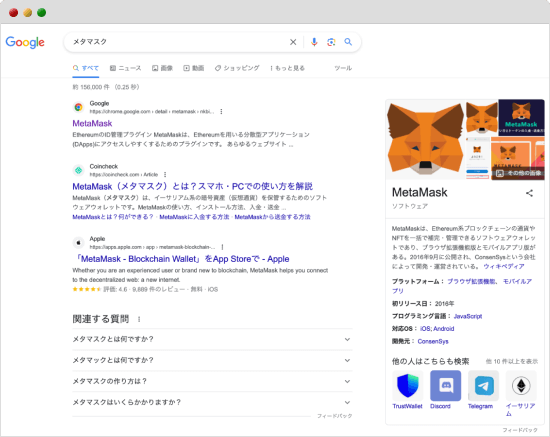Click the JavaScript programming language link

tap(468, 316)
